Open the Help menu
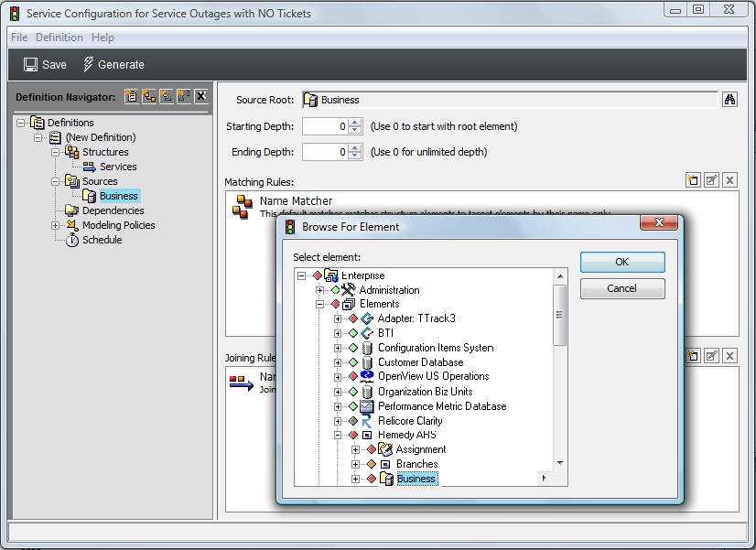Screen dimensions: 756x550 103,38
